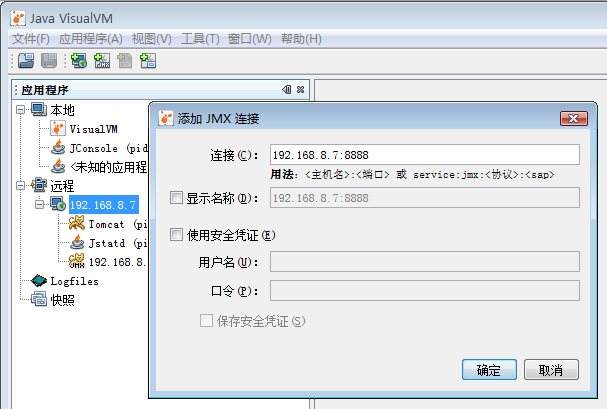Click the 未知的应用程序 Java icon
Viewport: 607px width, 409px height.
click(x=58, y=166)
